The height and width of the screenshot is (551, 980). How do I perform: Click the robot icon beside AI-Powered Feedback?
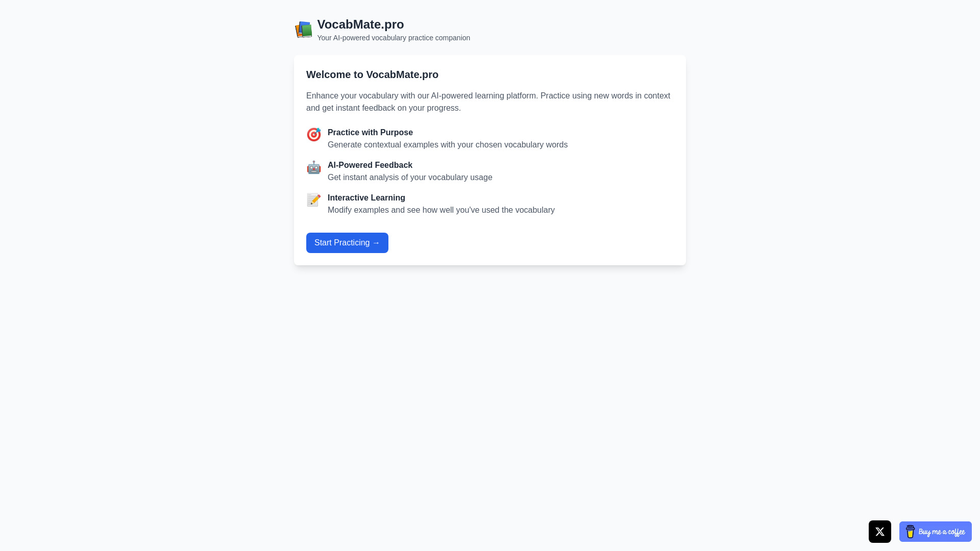tap(313, 167)
